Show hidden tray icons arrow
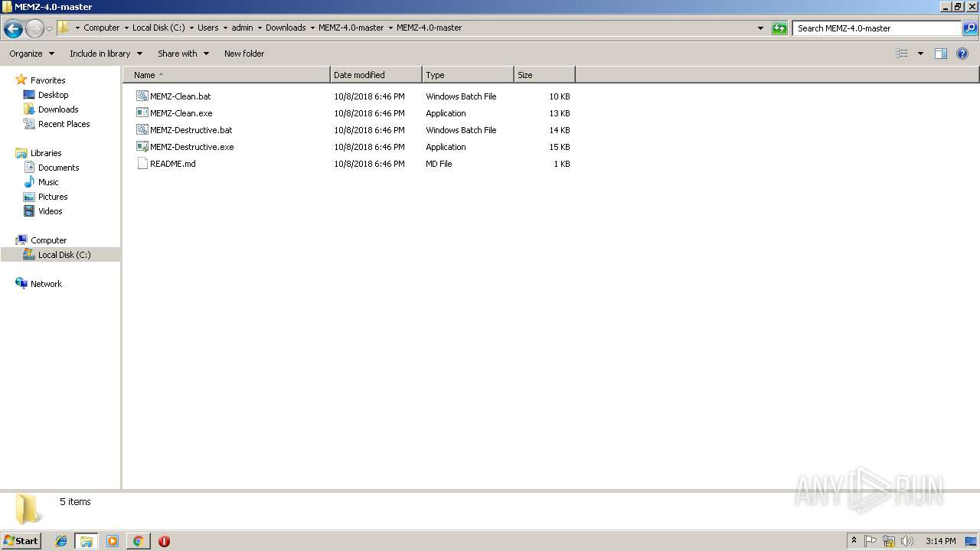The height and width of the screenshot is (551, 980). [x=854, y=541]
